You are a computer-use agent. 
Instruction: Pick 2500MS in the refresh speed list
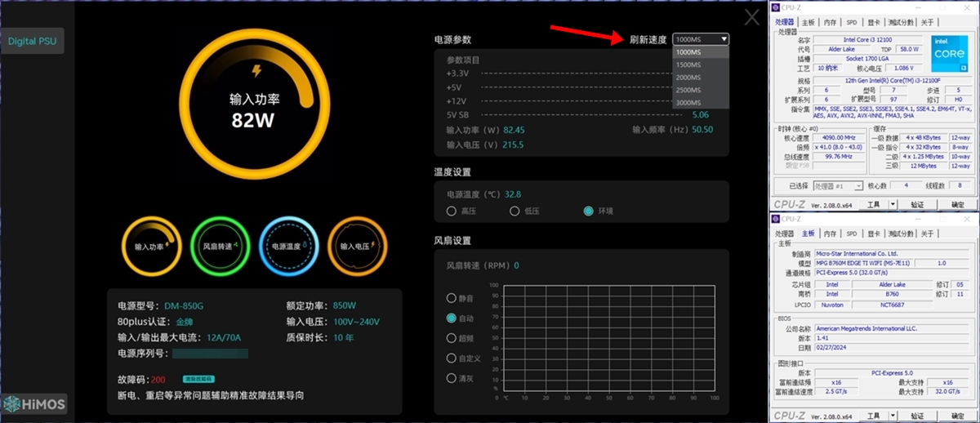pos(700,90)
